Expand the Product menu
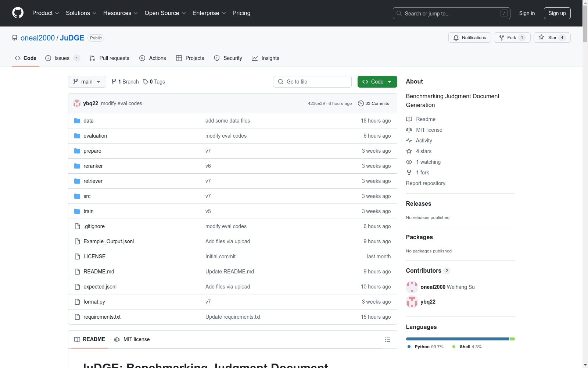Screen dimensions: 588x368 (46, 13)
